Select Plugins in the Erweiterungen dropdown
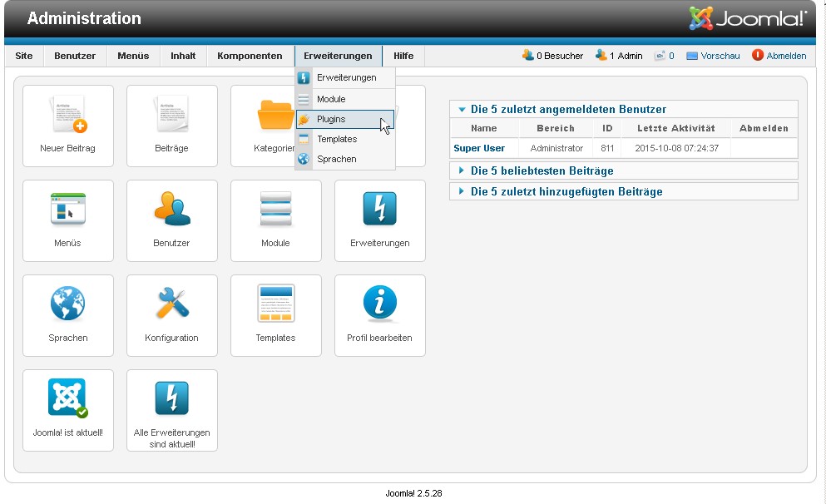Viewport: 826px width, 504px height. [331, 119]
